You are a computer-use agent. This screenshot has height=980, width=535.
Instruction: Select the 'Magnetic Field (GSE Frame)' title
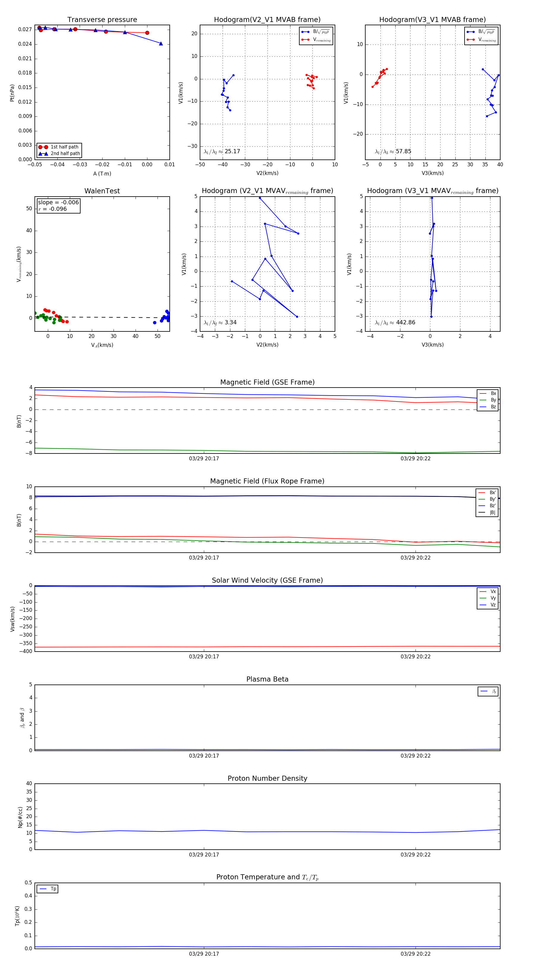point(267,382)
